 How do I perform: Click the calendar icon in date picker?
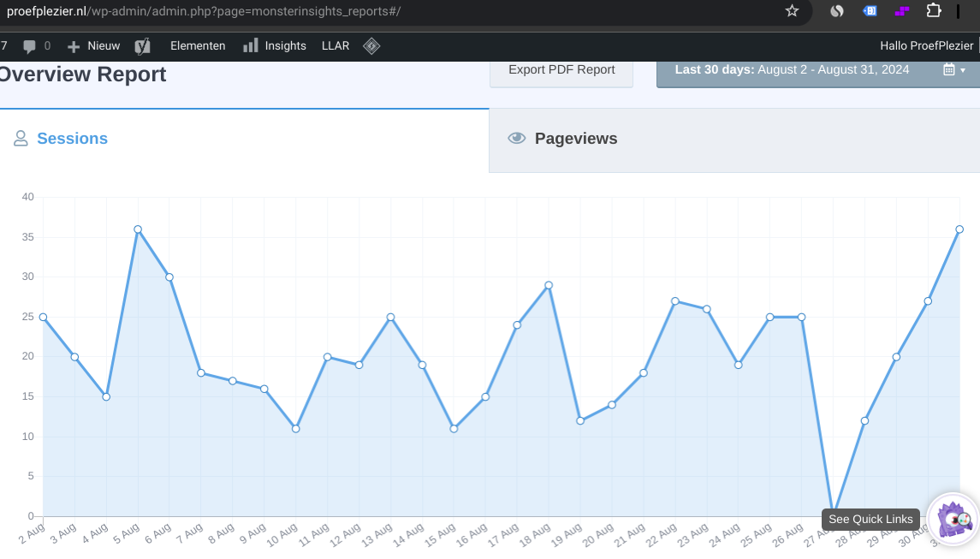(948, 69)
